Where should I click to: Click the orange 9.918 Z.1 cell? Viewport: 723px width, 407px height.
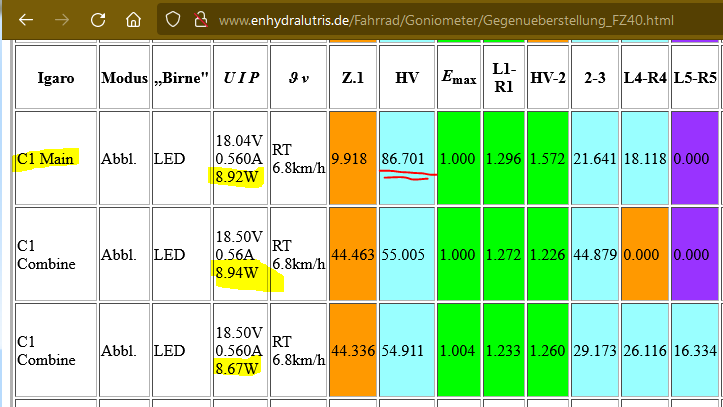[353, 158]
